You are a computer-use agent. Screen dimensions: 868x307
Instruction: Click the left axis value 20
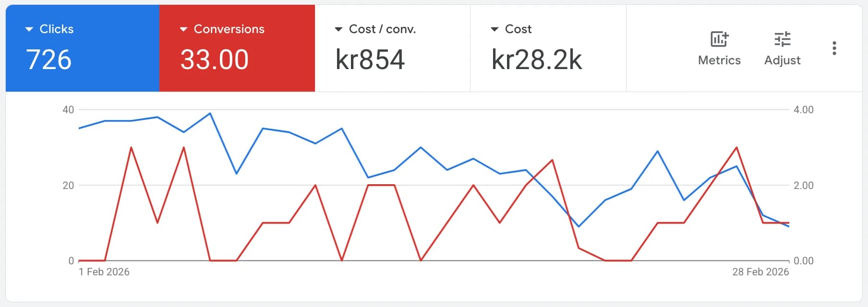(68, 186)
